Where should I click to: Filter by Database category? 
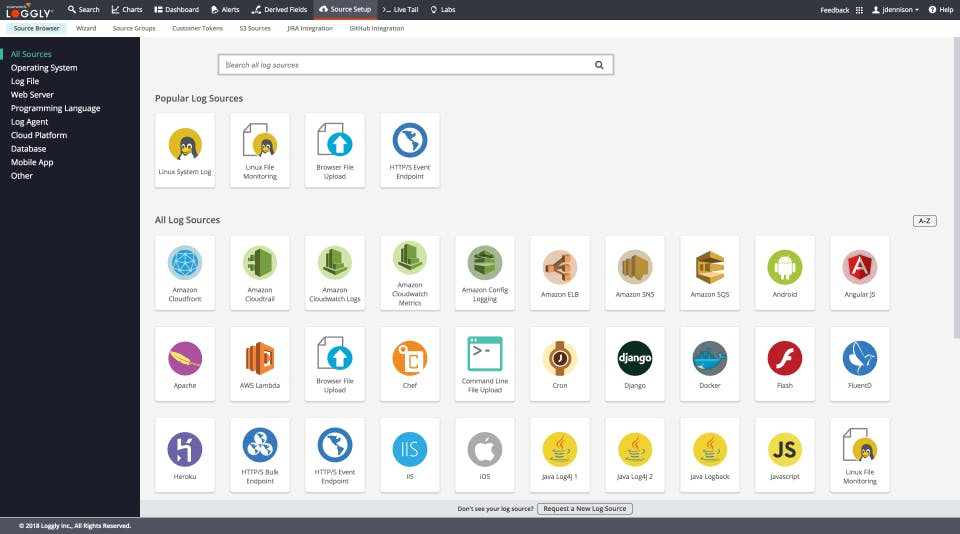[28, 149]
